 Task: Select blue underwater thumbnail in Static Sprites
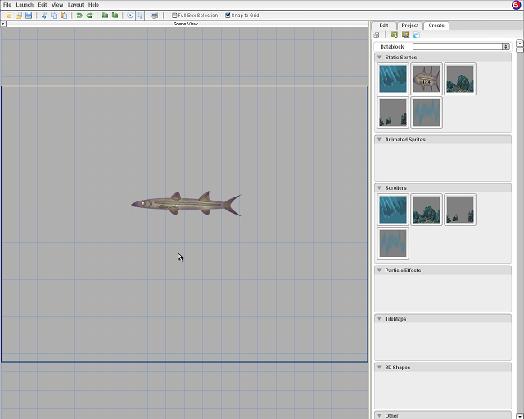coord(393,79)
